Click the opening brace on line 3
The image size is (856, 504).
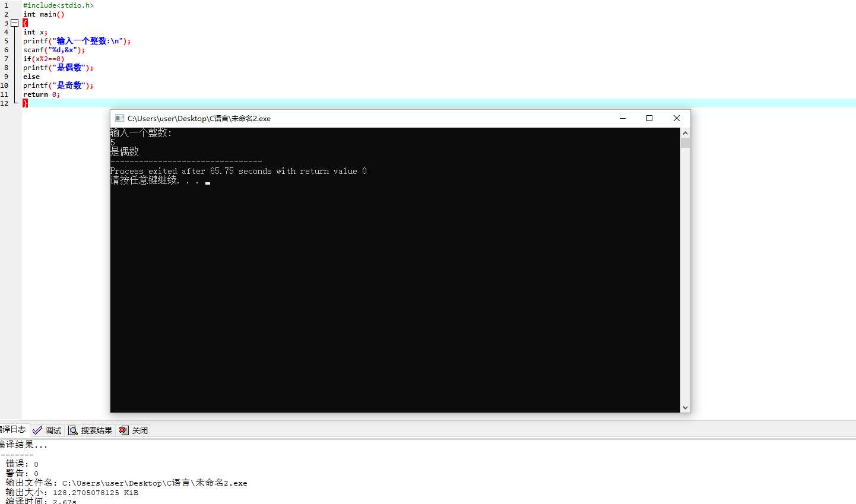pos(25,23)
